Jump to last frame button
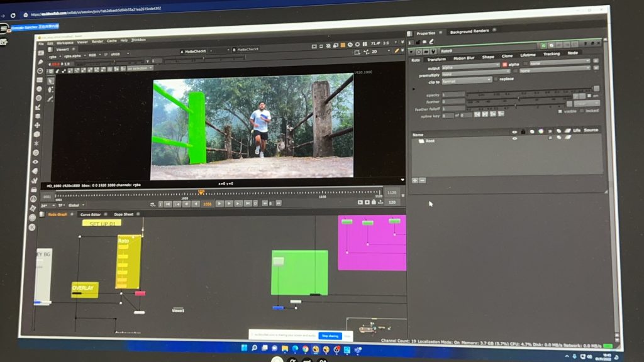The image size is (644, 362). point(248,204)
